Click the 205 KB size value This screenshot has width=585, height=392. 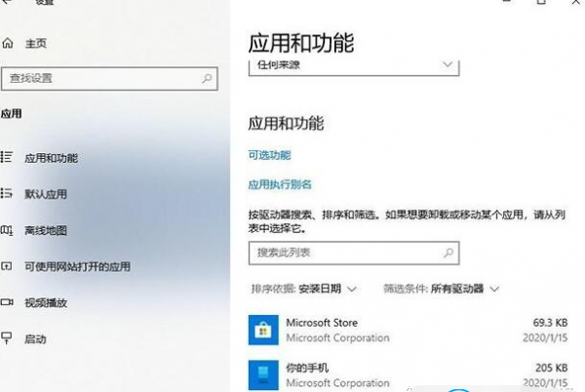coord(552,368)
